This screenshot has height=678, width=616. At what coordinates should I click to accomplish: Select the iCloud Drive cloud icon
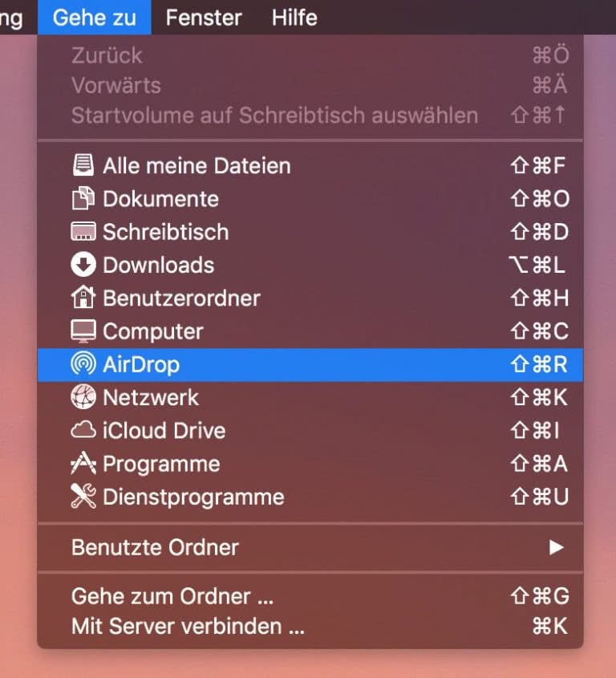(x=83, y=431)
